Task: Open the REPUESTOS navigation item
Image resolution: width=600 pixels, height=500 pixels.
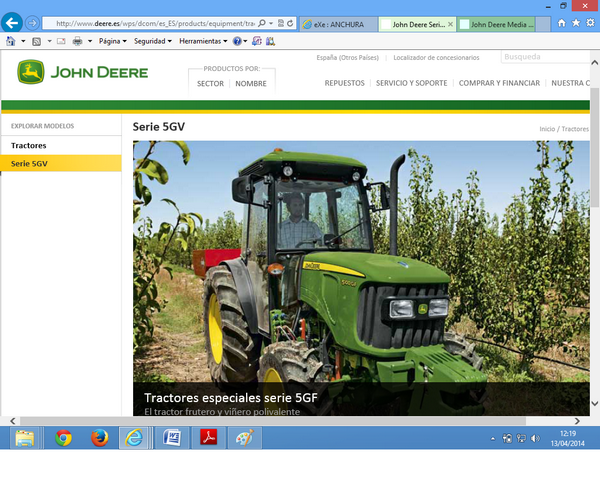Action: click(344, 83)
